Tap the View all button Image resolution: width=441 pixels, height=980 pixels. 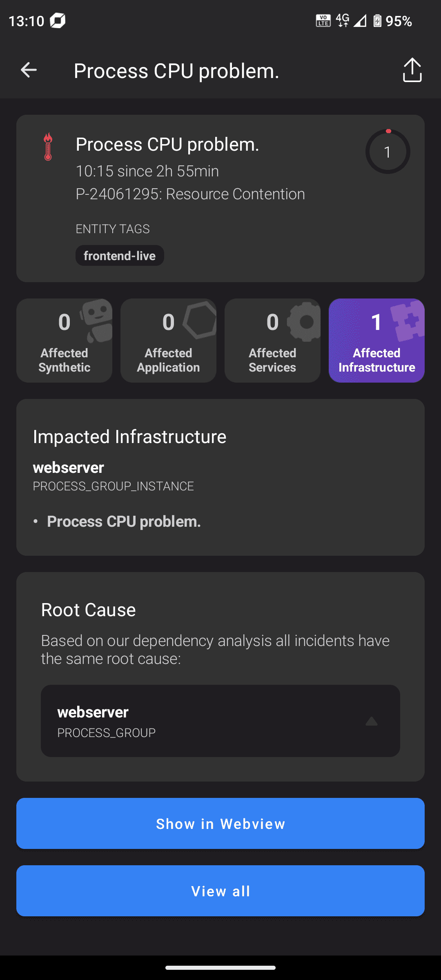tap(220, 891)
